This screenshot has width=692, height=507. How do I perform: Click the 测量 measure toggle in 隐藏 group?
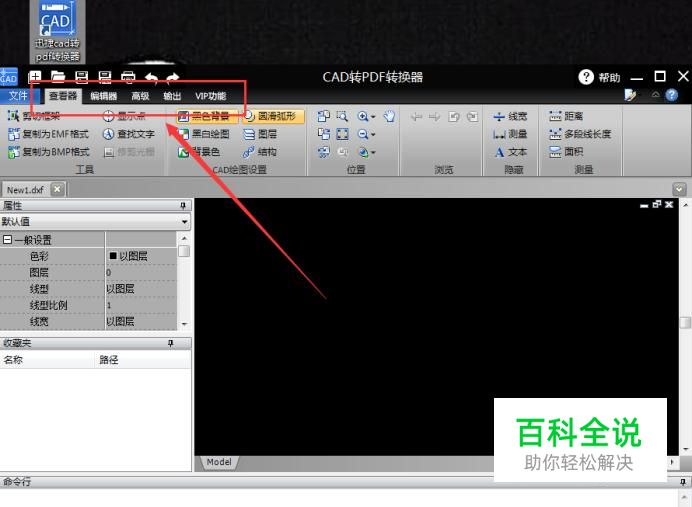(x=510, y=134)
